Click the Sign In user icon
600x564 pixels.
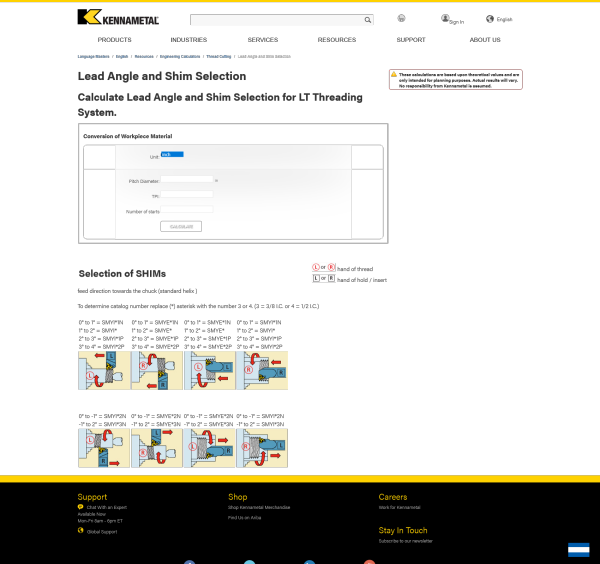tap(445, 18)
